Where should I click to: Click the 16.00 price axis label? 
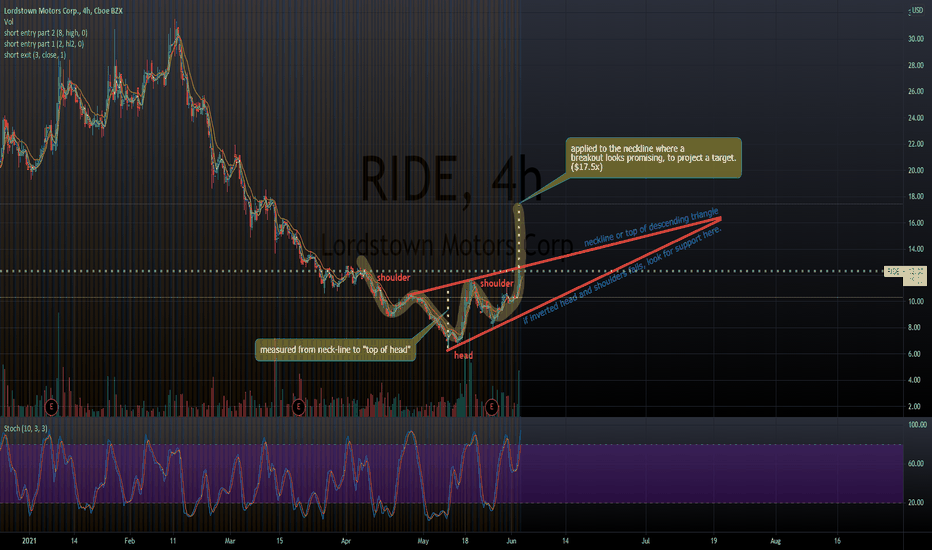click(915, 223)
